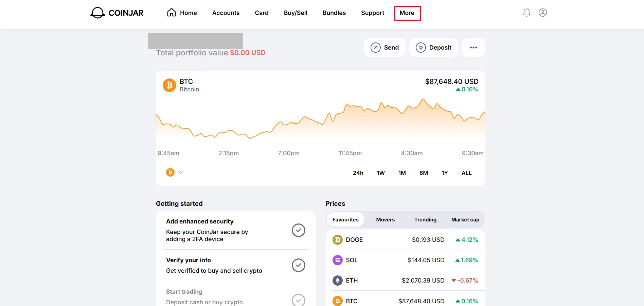Click the SOL coin icon
The height and width of the screenshot is (306, 644).
(337, 260)
